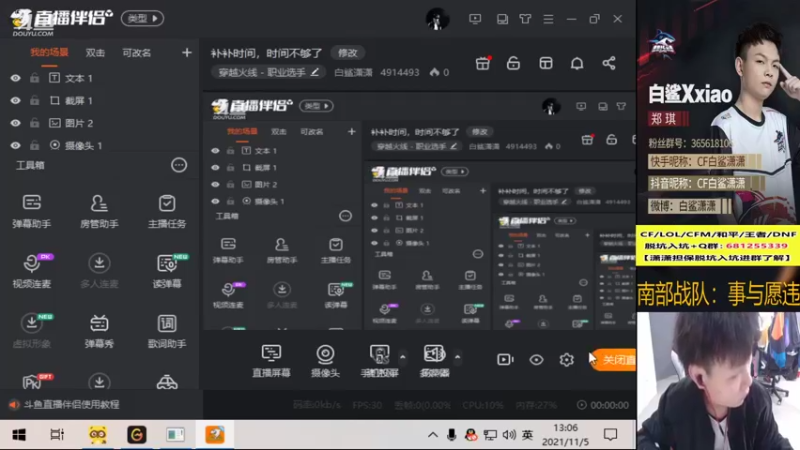The height and width of the screenshot is (450, 800).
Task: Hide the 截屏 1 source
Action: 15,101
